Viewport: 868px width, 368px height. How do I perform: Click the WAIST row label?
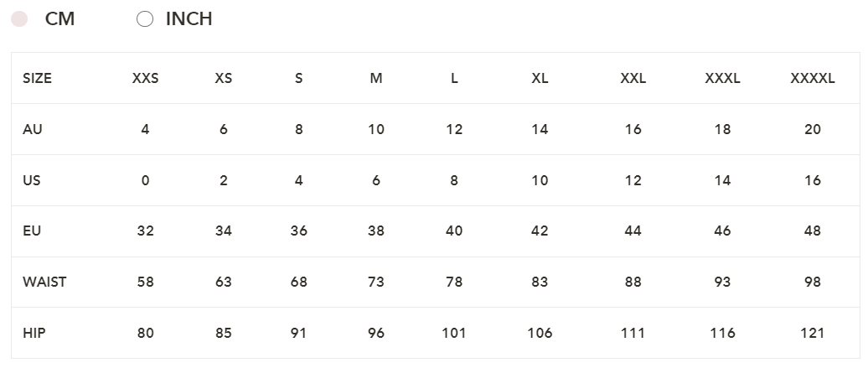click(44, 282)
